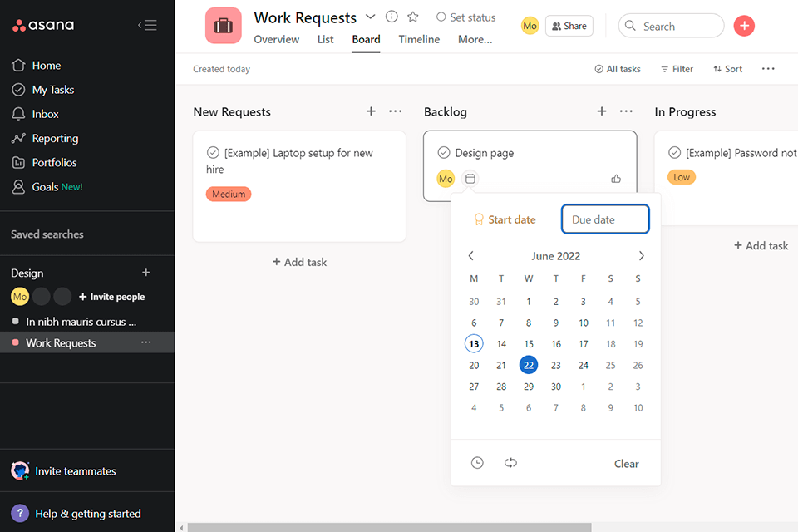Open Backlog column options ellipsis

[x=626, y=111]
